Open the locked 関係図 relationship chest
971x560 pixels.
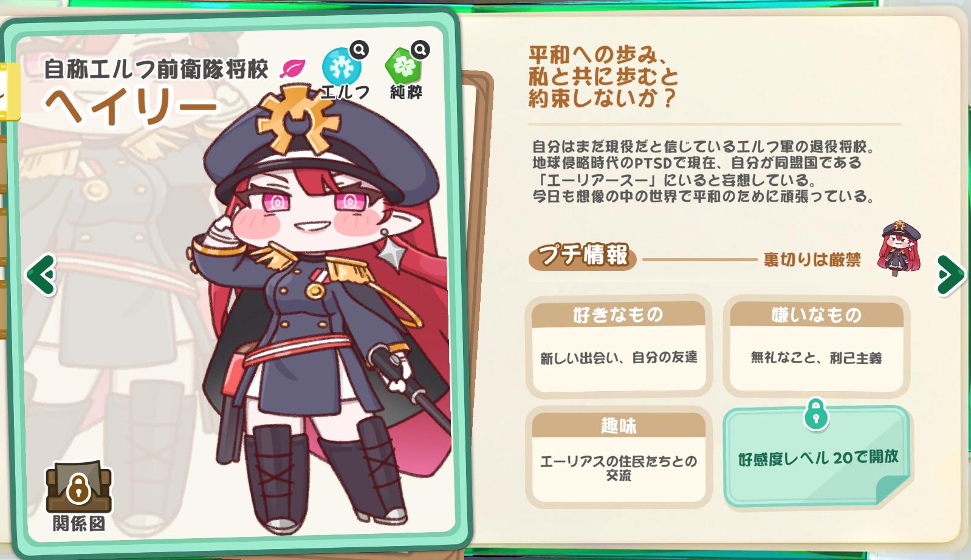click(x=79, y=488)
